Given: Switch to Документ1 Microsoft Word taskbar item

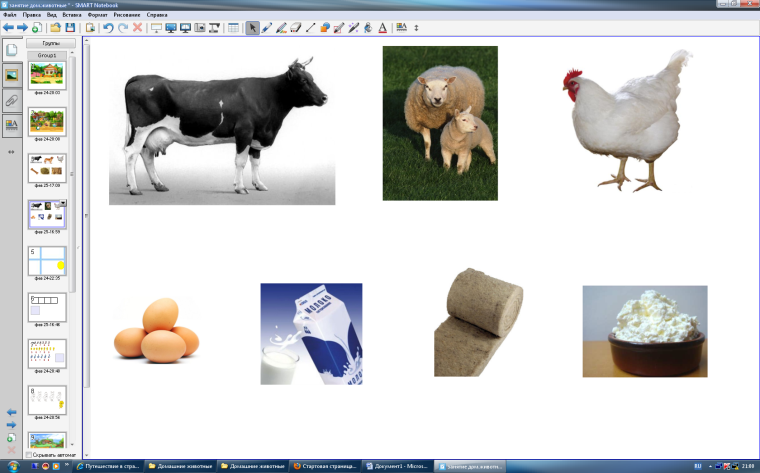Looking at the screenshot, I should click(397, 466).
